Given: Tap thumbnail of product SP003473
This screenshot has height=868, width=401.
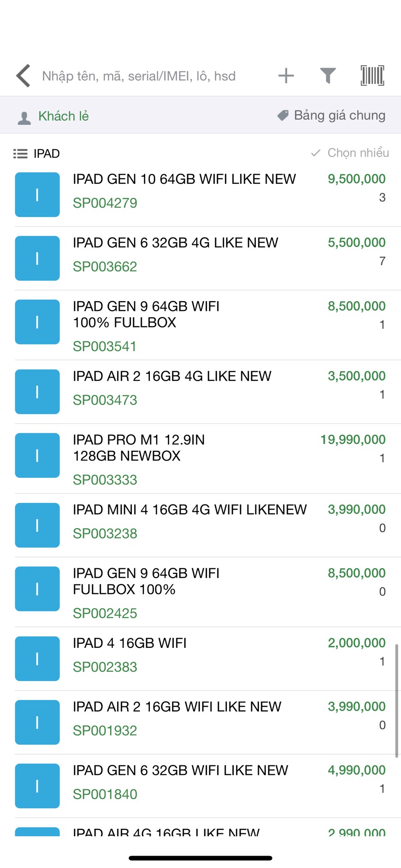Looking at the screenshot, I should point(37,392).
